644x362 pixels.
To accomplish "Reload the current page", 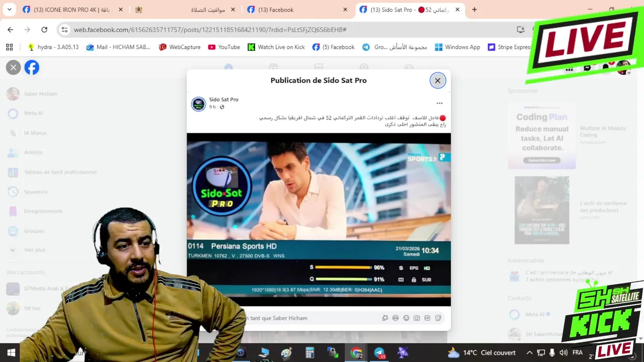I will 44,30.
